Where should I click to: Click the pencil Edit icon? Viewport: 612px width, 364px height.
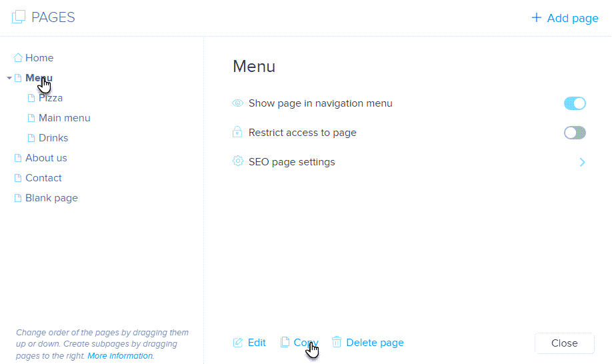coord(238,343)
